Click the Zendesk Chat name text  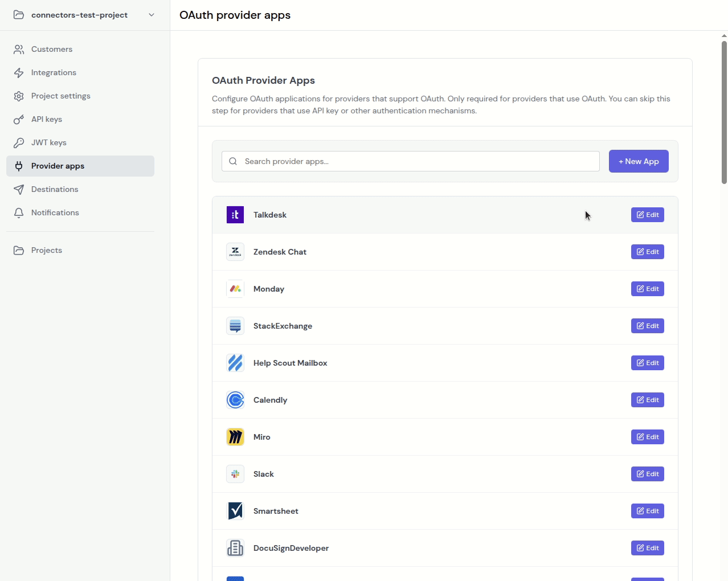coord(280,252)
